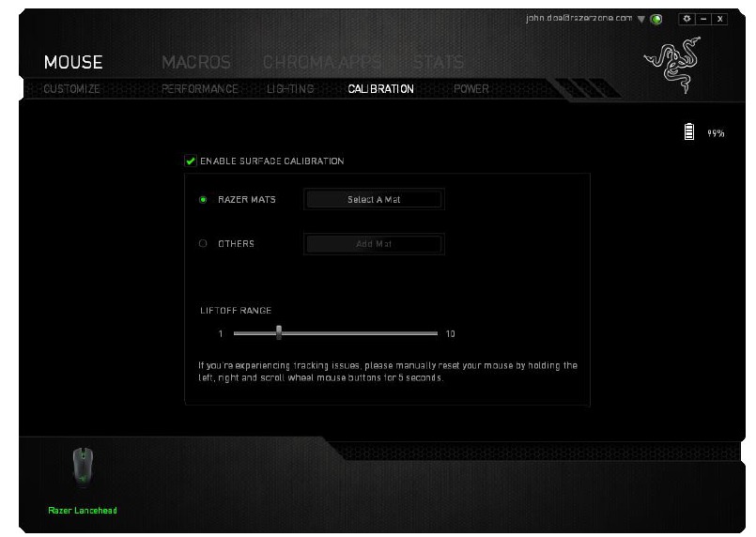
Task: Click the Add Mat button
Action: [374, 244]
